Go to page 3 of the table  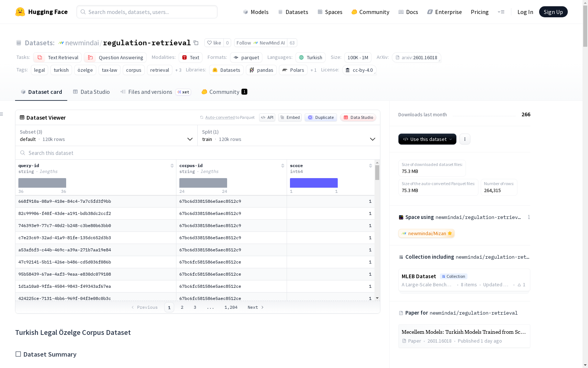pyautogui.click(x=195, y=307)
